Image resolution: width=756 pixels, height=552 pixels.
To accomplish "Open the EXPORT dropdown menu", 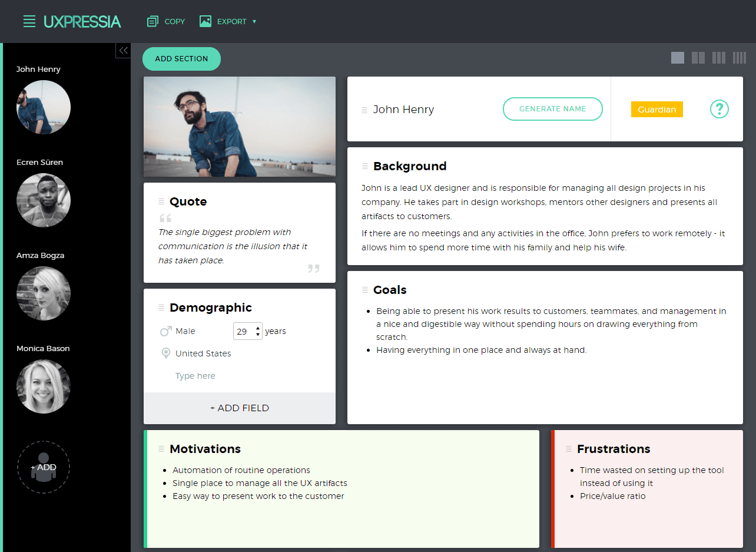I will click(228, 22).
